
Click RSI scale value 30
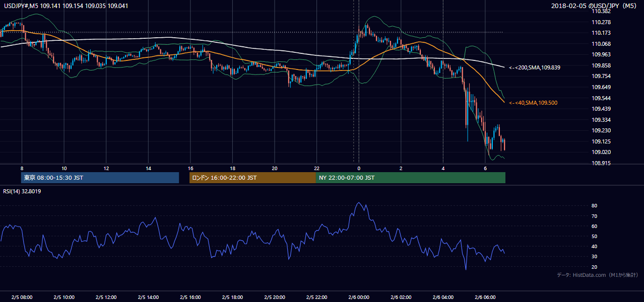(x=594, y=257)
